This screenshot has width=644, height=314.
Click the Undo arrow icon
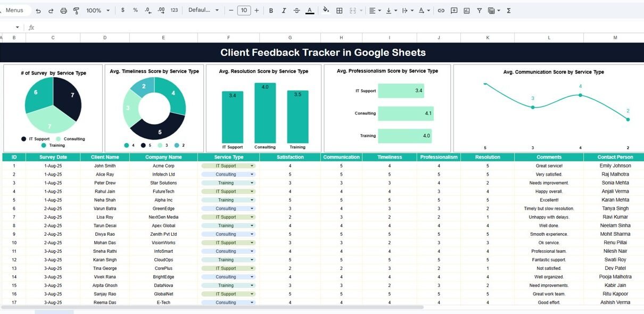point(38,11)
